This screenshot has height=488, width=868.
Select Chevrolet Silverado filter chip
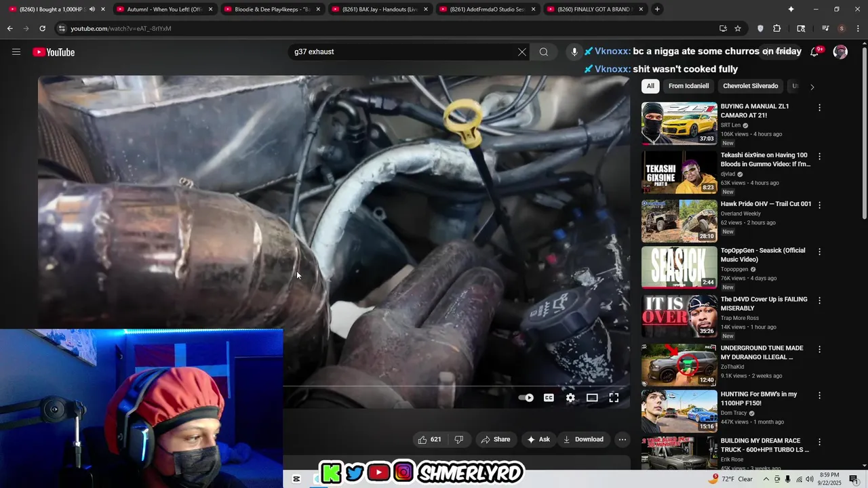click(x=750, y=86)
